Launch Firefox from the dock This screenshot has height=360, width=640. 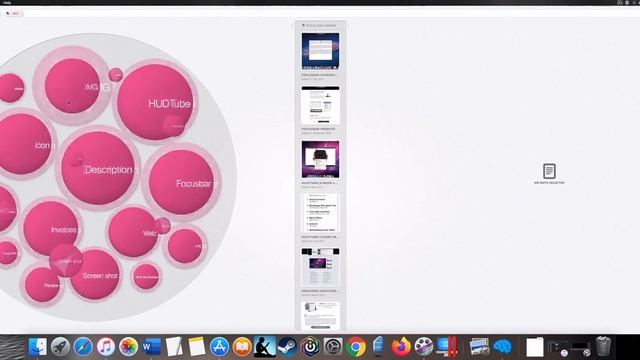tap(401, 347)
